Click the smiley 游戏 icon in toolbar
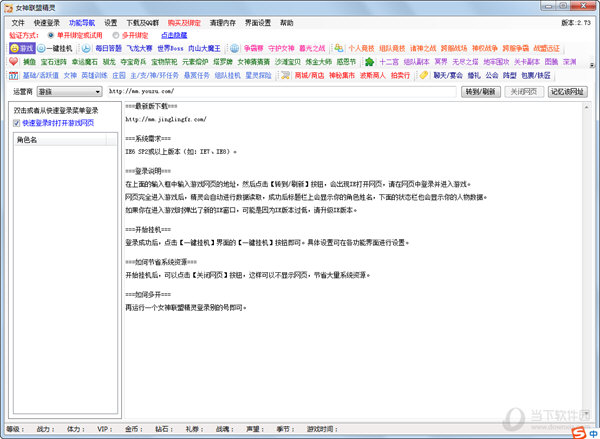The height and width of the screenshot is (439, 600). point(15,49)
